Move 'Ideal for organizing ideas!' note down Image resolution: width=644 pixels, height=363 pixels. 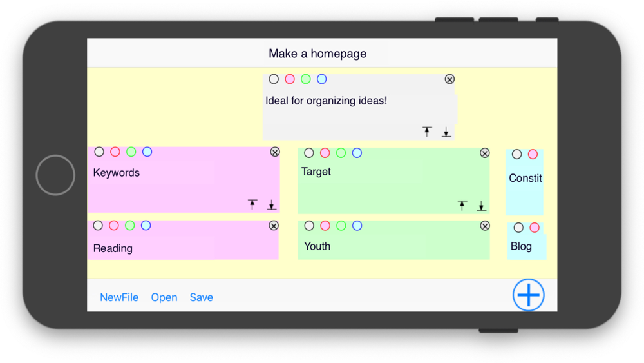click(446, 133)
